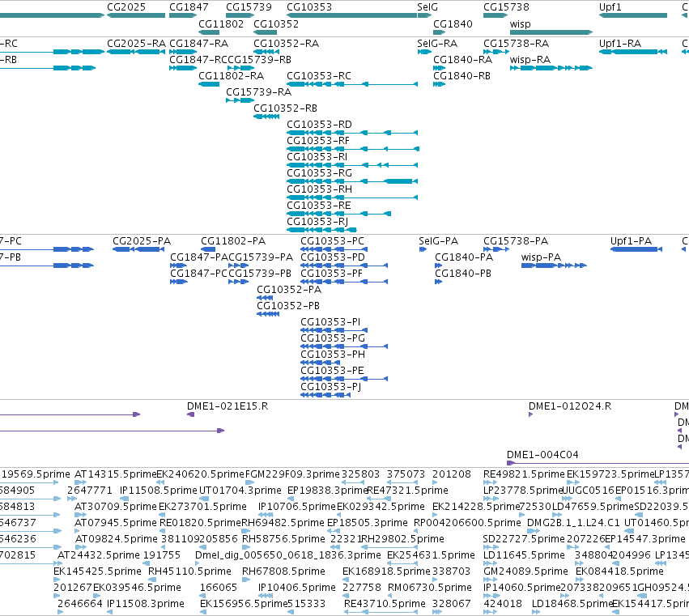Click EST DMG2B.1_1.L24.C1 label
This screenshot has width=689, height=616.
[573, 523]
